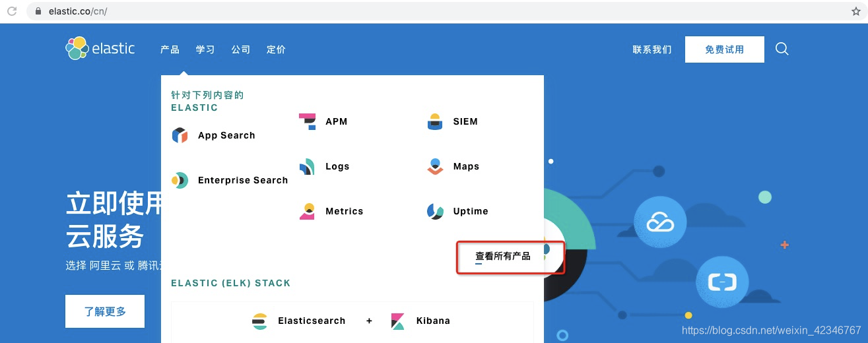Viewport: 868px width, 343px height.
Task: Open the Metrics product link
Action: click(x=345, y=212)
